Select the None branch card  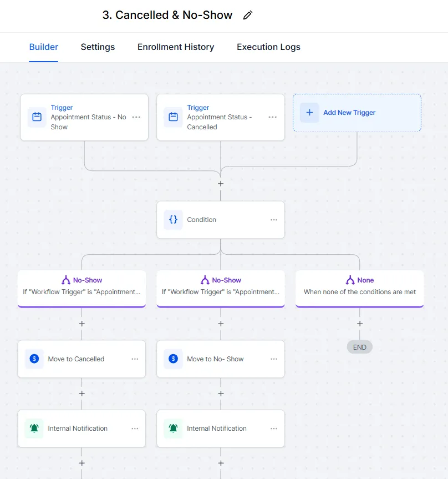click(359, 287)
